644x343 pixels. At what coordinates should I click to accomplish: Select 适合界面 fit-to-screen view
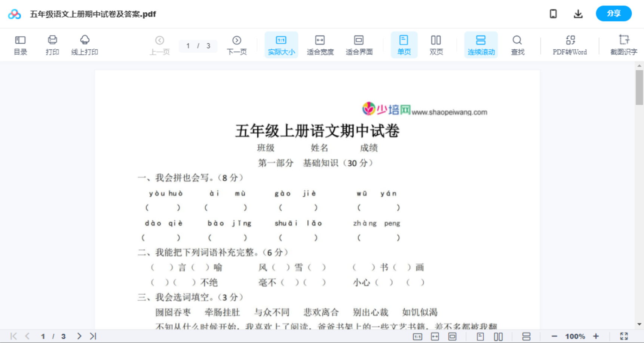pyautogui.click(x=359, y=44)
